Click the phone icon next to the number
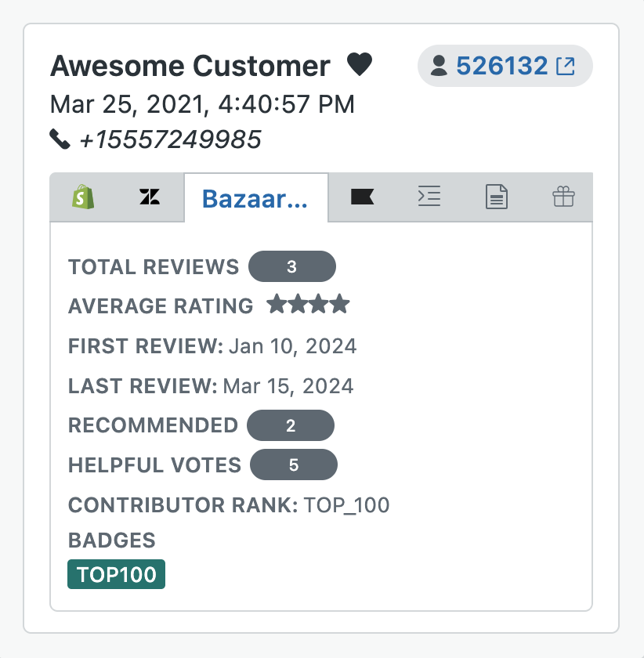The image size is (644, 658). tap(60, 138)
